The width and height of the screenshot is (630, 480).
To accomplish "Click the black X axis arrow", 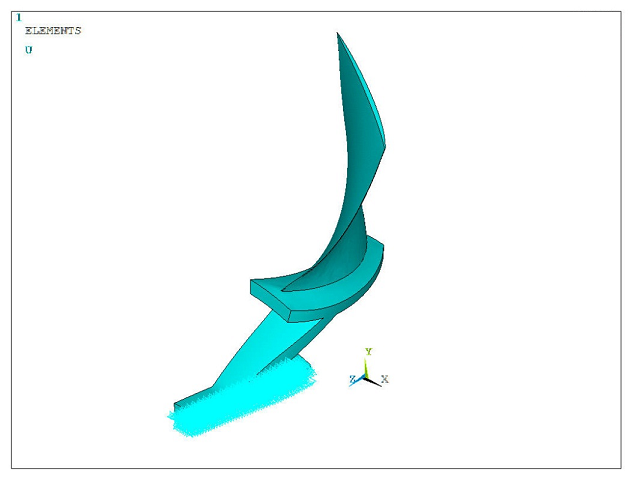I will (374, 382).
